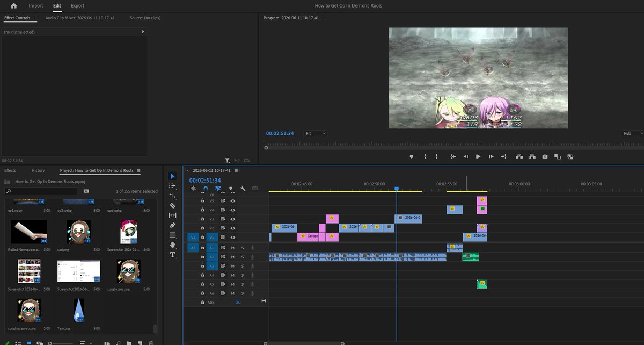Click Add Marker in Program monitor

coord(412,156)
